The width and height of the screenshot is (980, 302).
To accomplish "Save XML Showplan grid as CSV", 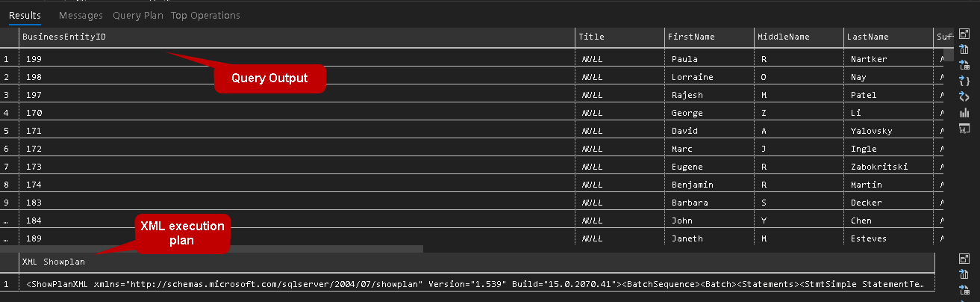I will pyautogui.click(x=964, y=274).
